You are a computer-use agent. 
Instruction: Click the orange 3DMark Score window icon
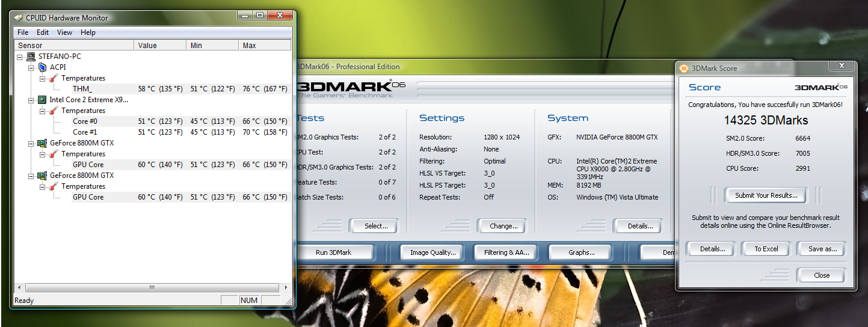click(x=684, y=68)
